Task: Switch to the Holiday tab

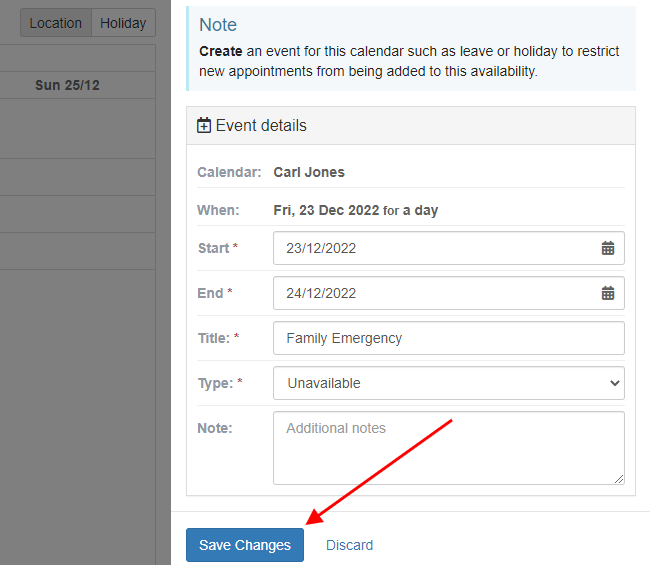Action: (x=123, y=23)
